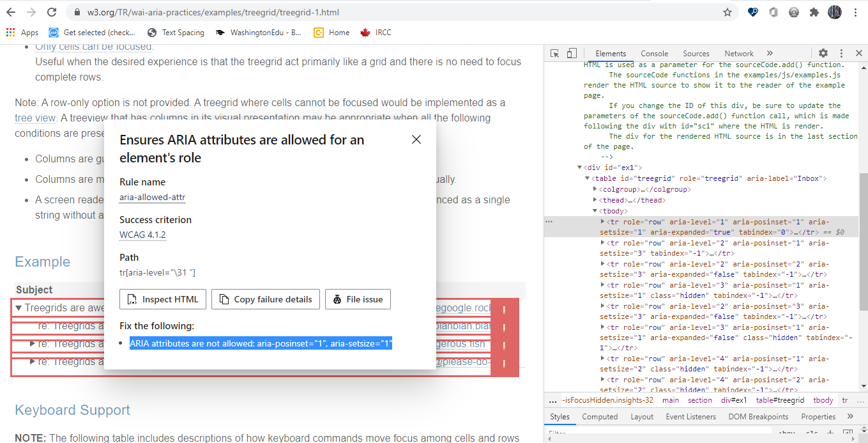Show hidden DevTools panels via the chevron
The height and width of the screenshot is (443, 868).
[770, 53]
